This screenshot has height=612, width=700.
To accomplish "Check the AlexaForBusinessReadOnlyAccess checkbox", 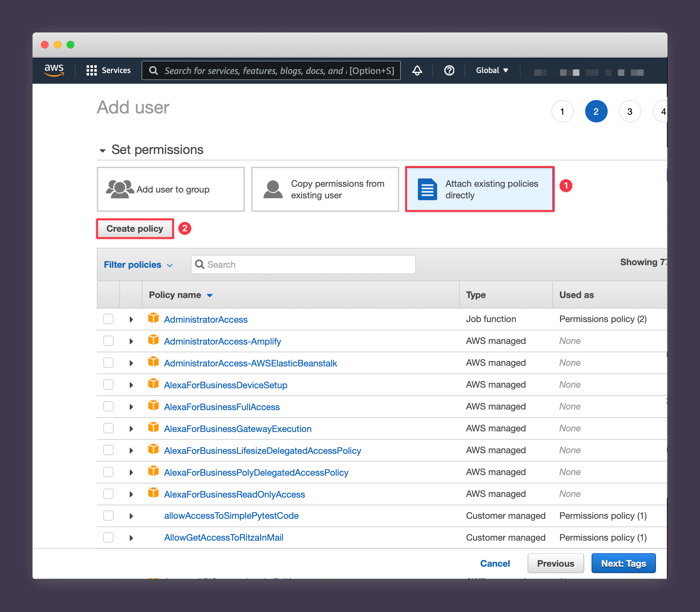I will coord(108,494).
